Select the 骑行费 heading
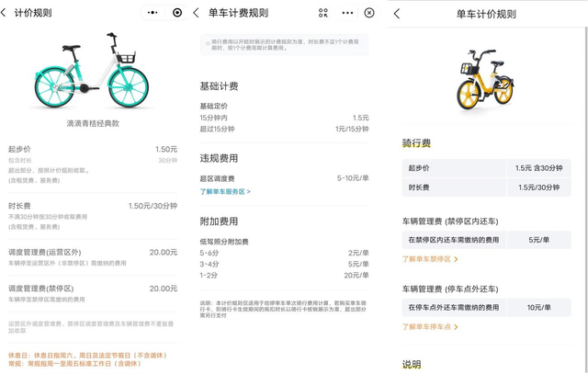This screenshot has width=588, height=374. [x=416, y=143]
